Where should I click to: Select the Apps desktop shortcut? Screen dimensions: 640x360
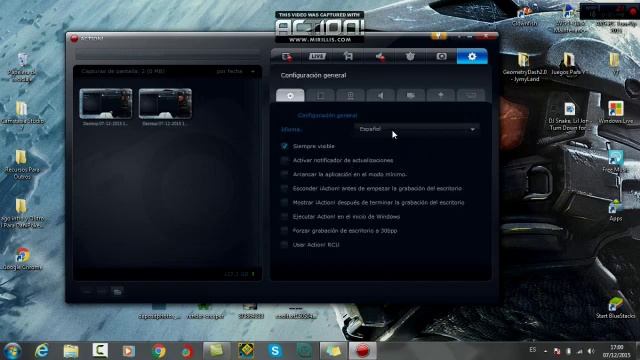(616, 211)
